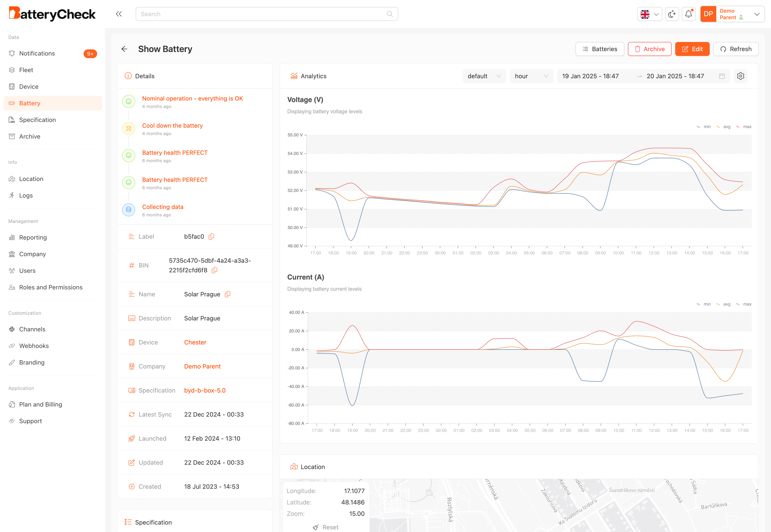771x532 pixels.
Task: Open the notifications bell icon
Action: 689,14
